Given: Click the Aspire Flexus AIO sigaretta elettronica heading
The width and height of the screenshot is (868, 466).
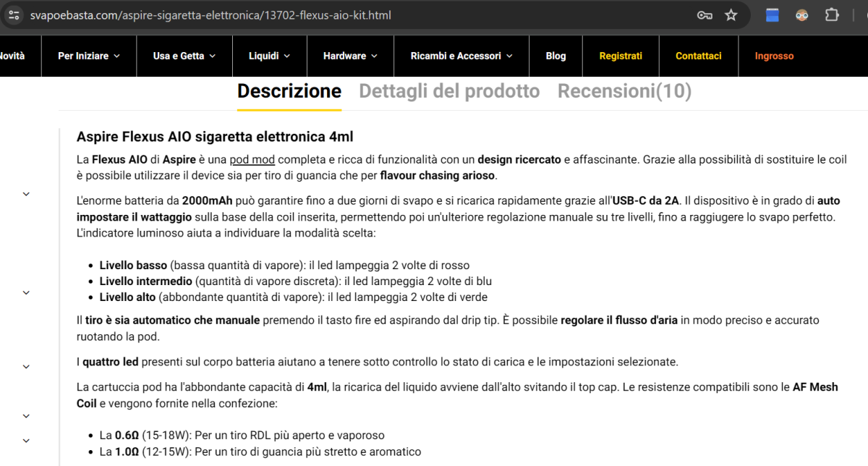Looking at the screenshot, I should tap(215, 136).
